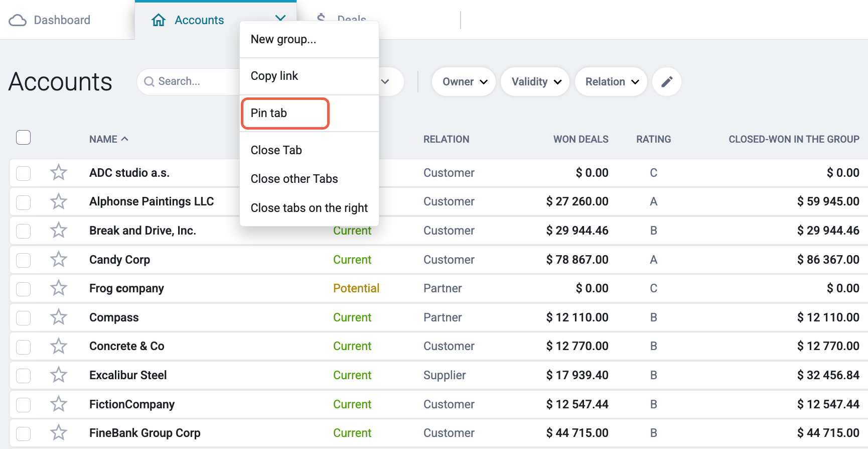Open the Concrete & Co account
This screenshot has height=449, width=868.
pos(127,346)
